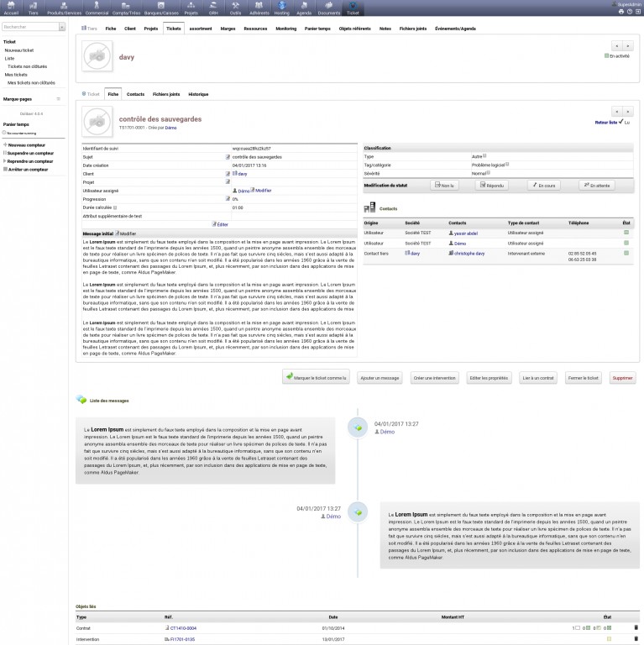Switch to ticket Historique tab
644x645 pixels.
[x=198, y=94]
